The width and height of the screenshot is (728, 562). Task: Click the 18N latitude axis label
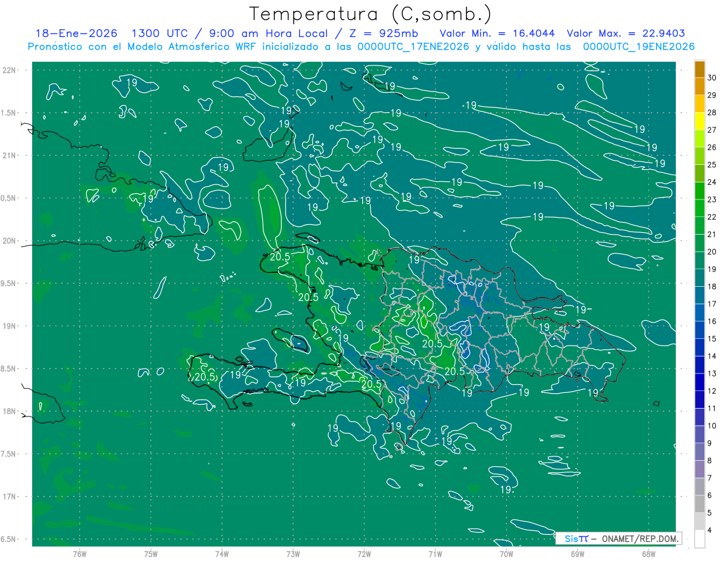8,411
